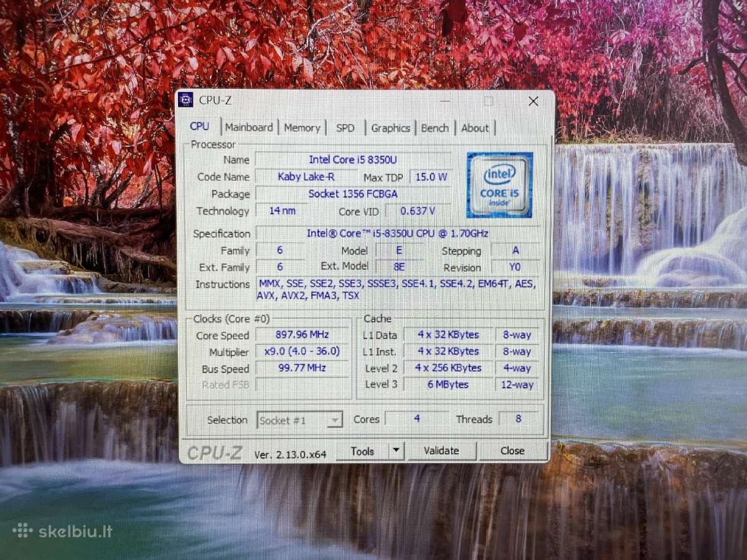Screen dimensions: 747x560
Task: Click the Intel Core i5 logo
Action: [x=500, y=184]
